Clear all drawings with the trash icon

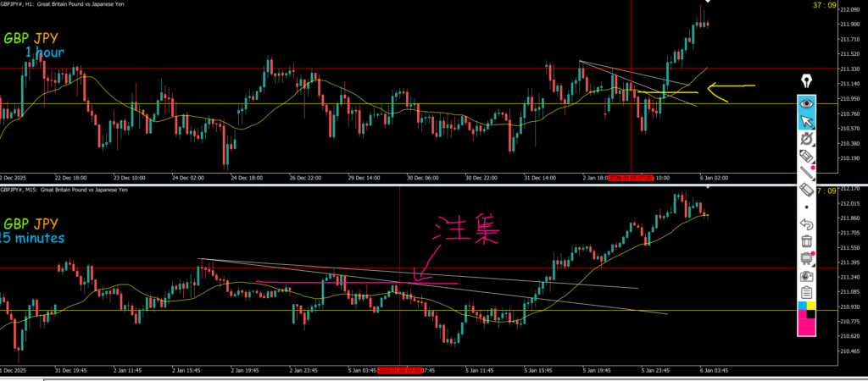coord(807,241)
